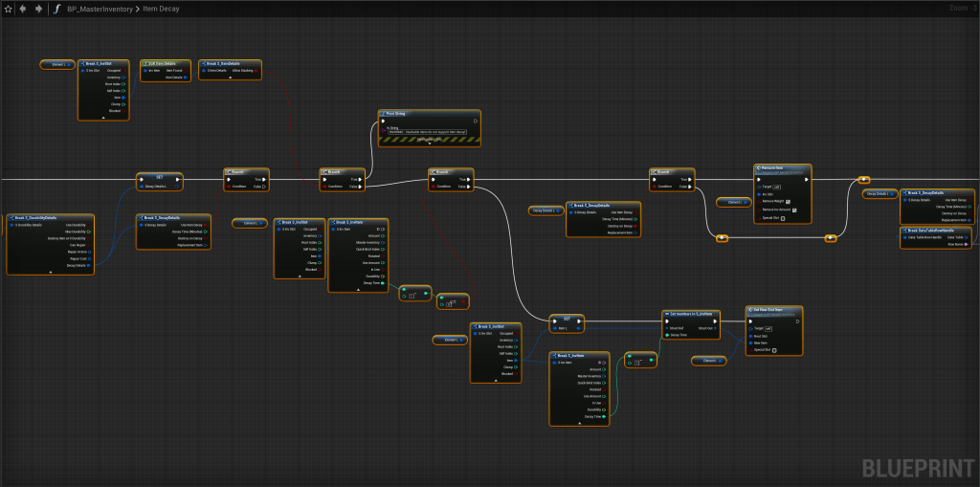This screenshot has height=487, width=980.
Task: Click the Print String node's output exec pin
Action: [476, 121]
